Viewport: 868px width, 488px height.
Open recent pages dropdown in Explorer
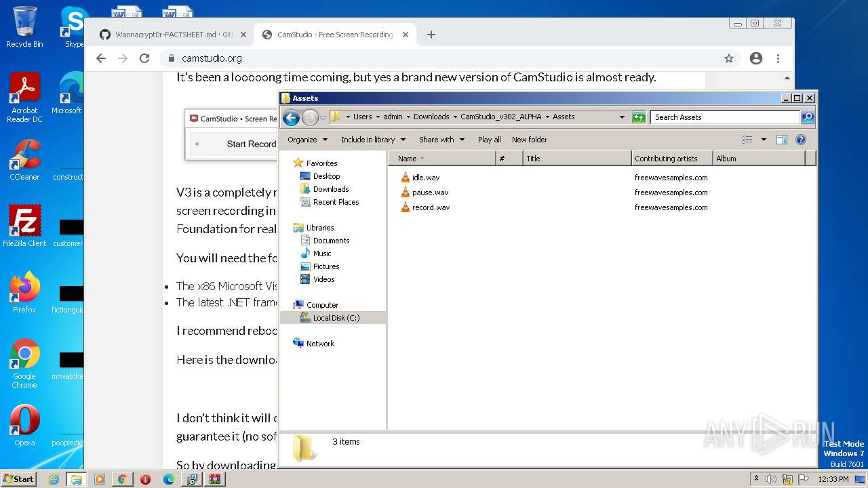pyautogui.click(x=323, y=117)
